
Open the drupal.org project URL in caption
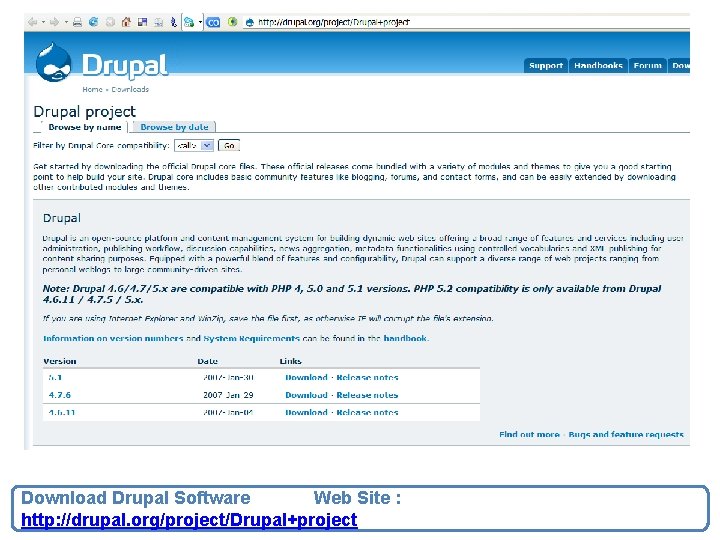click(x=189, y=520)
